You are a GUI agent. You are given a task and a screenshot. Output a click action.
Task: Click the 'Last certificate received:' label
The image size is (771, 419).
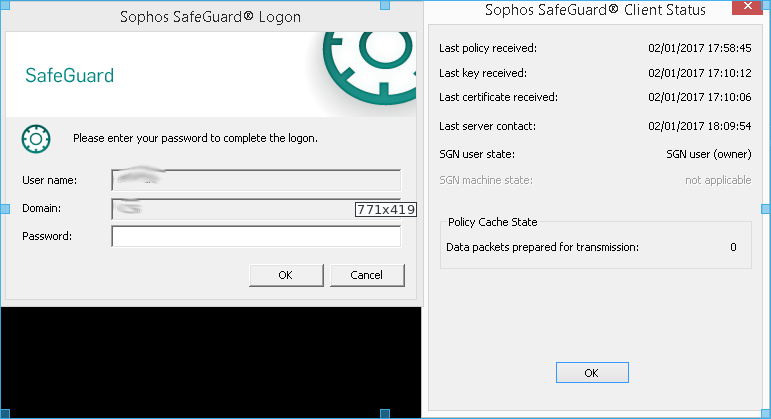click(x=498, y=97)
